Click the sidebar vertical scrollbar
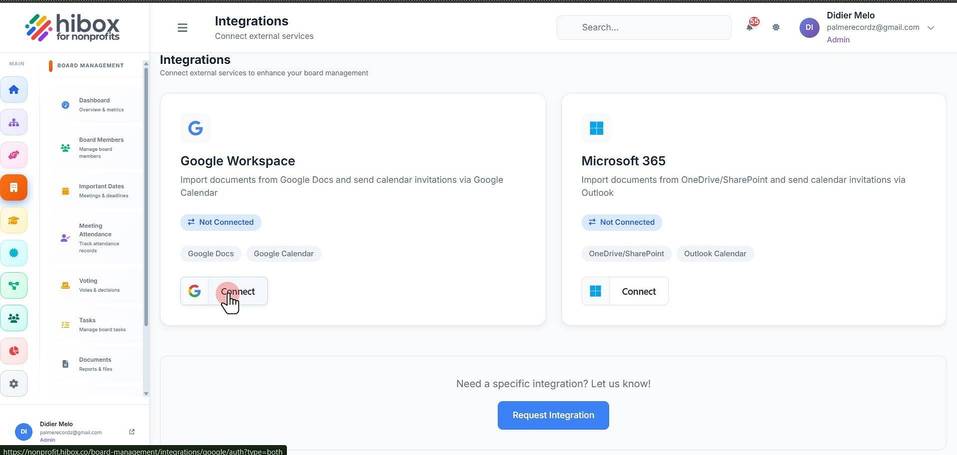Image resolution: width=957 pixels, height=455 pixels. [x=146, y=195]
